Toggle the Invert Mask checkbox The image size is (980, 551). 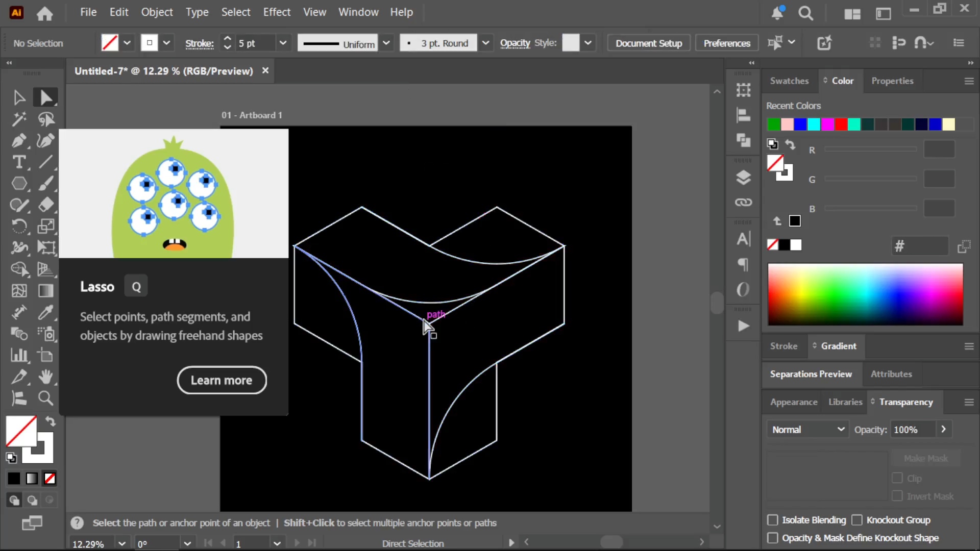[897, 496]
